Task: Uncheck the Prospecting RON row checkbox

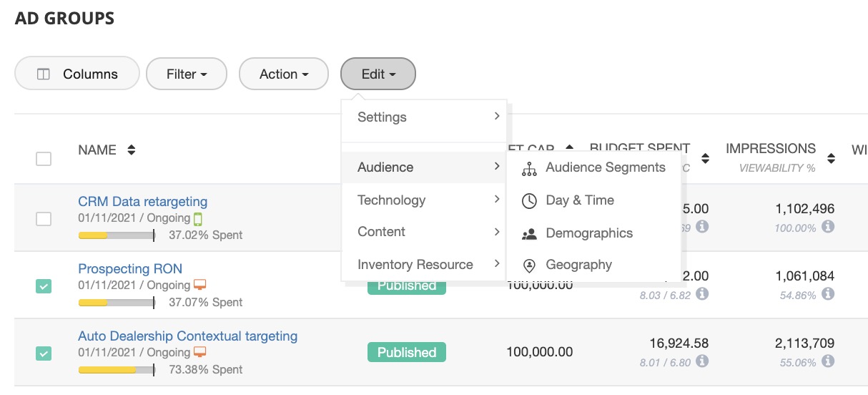Action: click(x=44, y=286)
